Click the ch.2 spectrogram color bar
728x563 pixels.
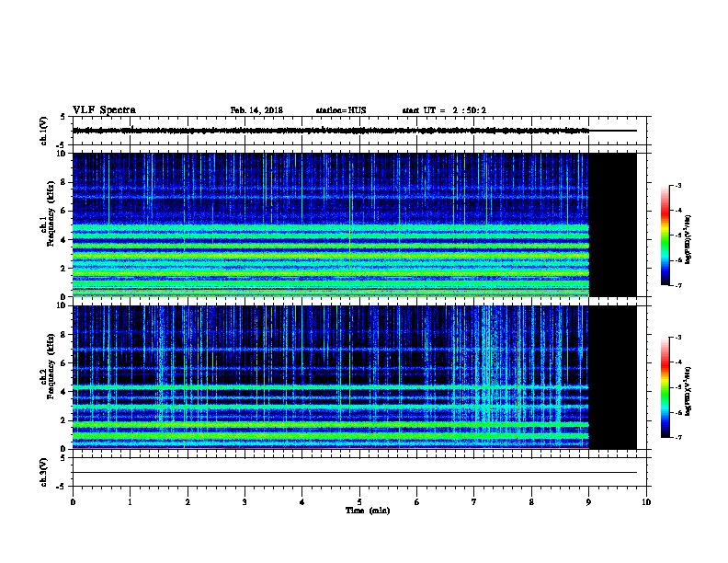pyautogui.click(x=665, y=387)
